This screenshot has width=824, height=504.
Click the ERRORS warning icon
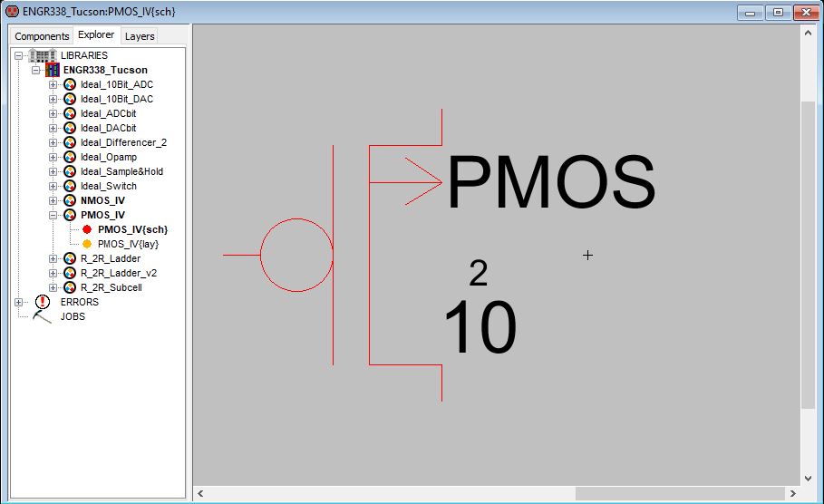43,302
